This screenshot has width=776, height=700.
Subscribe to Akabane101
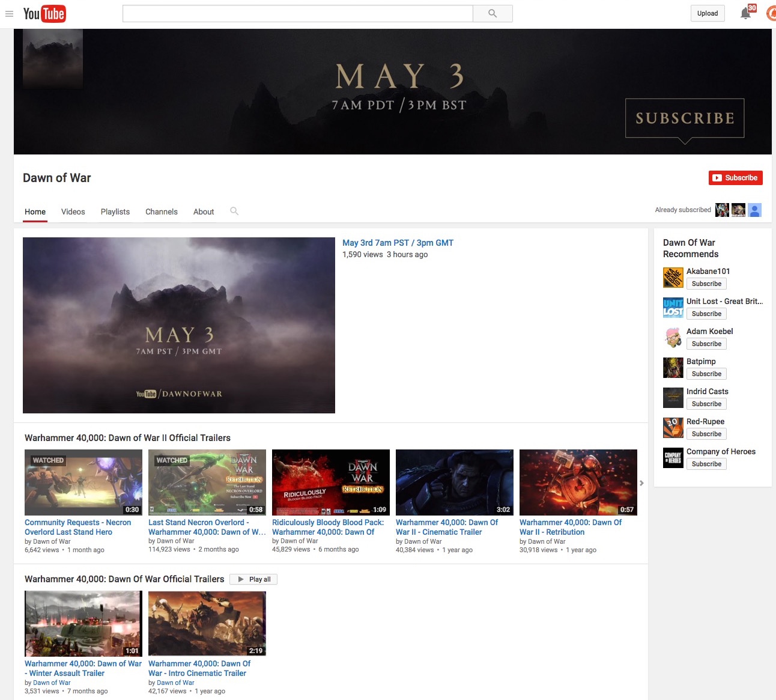(706, 284)
